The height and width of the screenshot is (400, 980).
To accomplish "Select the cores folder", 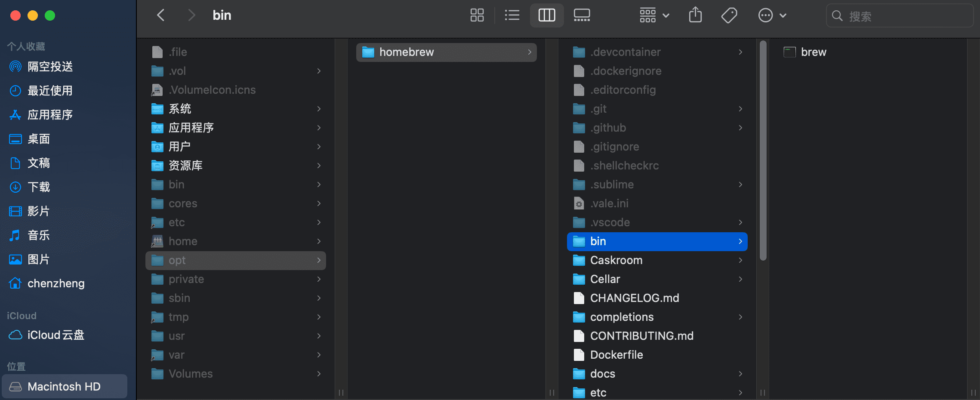I will pyautogui.click(x=236, y=203).
